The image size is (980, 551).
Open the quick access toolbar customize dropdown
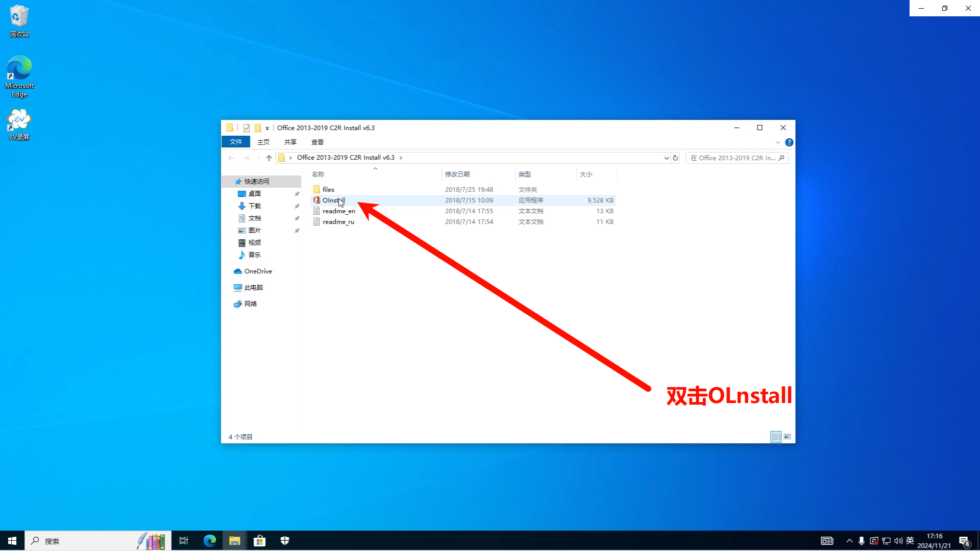coord(267,129)
